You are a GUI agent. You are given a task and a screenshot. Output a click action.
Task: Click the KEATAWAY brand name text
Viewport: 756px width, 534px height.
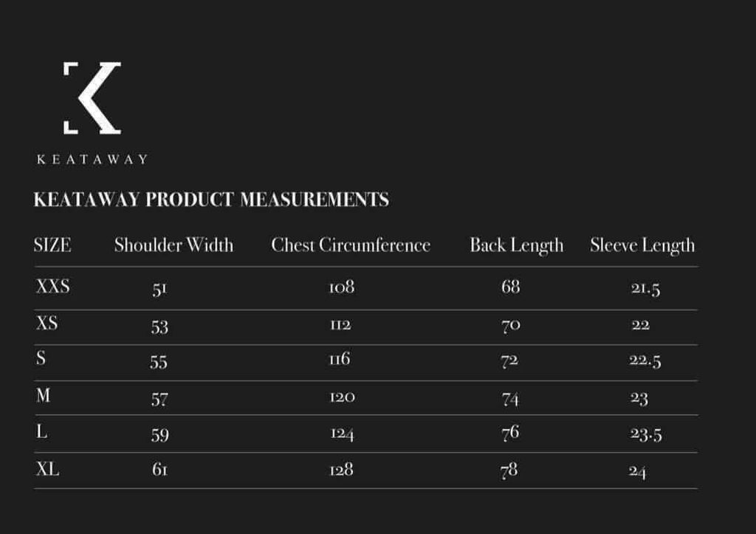92,160
